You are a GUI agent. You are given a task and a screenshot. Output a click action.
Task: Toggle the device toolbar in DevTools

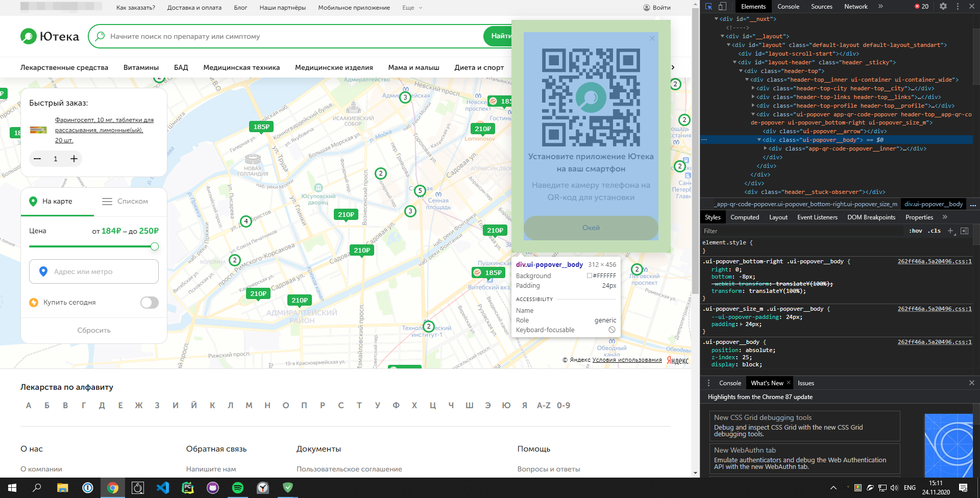722,6
